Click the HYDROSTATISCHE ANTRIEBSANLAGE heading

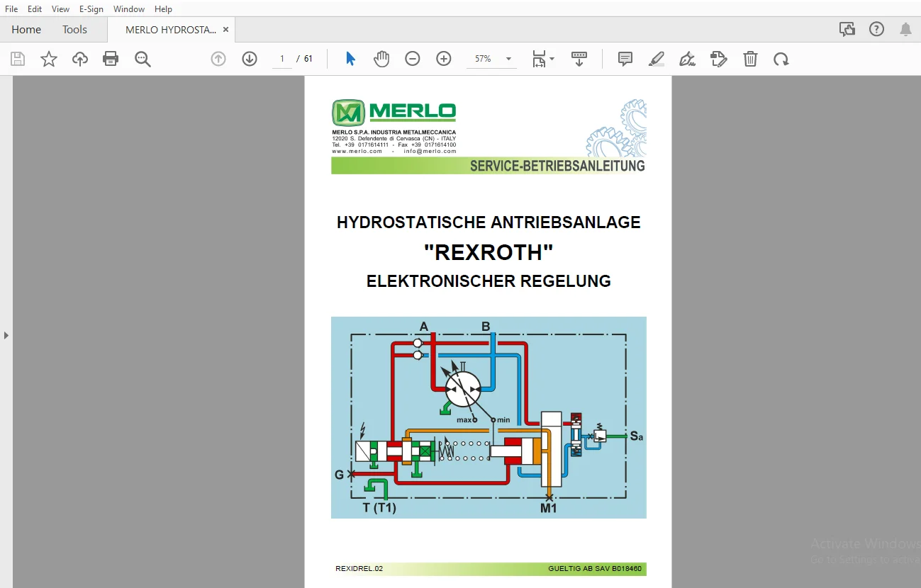(x=489, y=222)
